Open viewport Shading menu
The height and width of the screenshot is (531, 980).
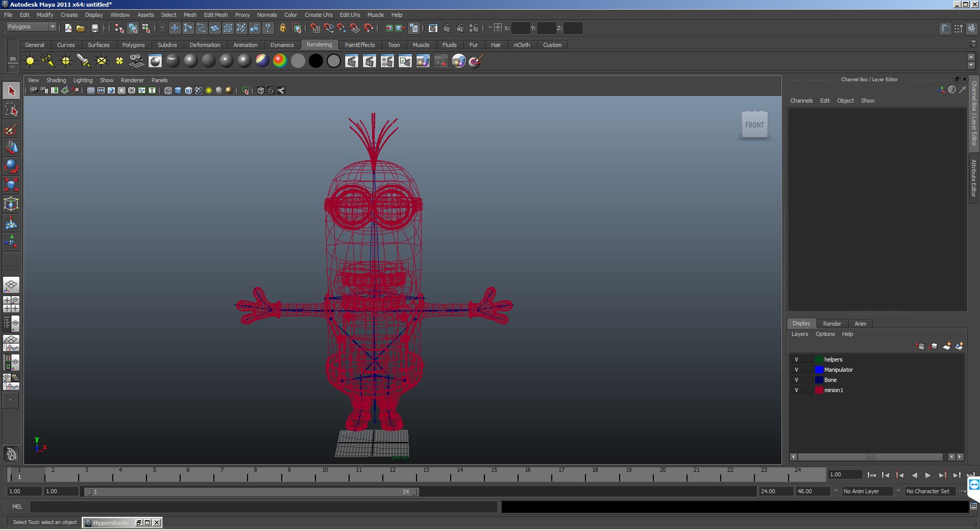click(x=56, y=80)
